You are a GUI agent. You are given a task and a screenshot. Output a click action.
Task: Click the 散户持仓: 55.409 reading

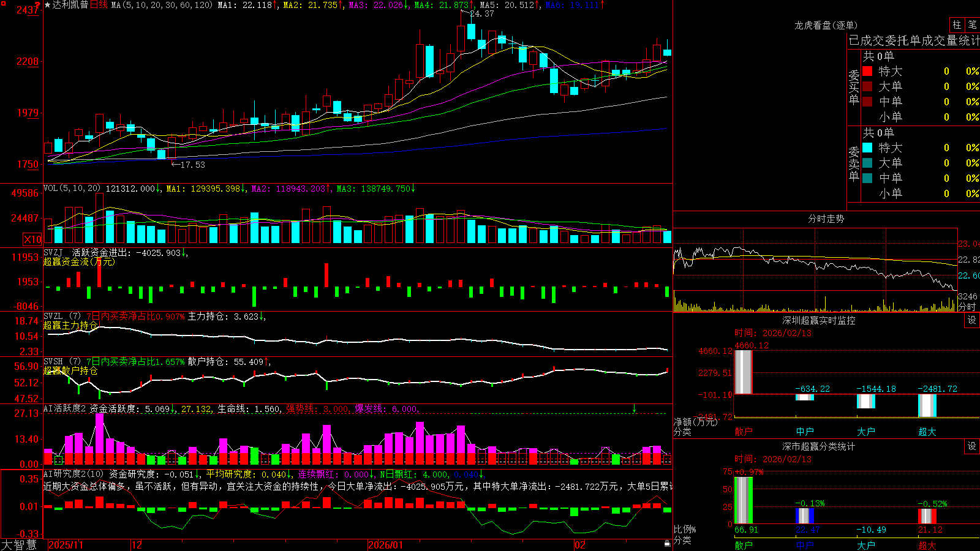pos(227,362)
